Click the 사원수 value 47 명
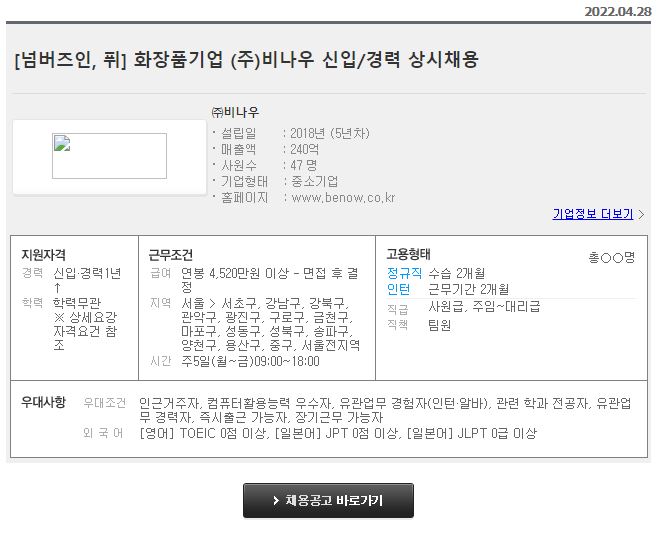Image resolution: width=657 pixels, height=557 pixels. tap(303, 165)
